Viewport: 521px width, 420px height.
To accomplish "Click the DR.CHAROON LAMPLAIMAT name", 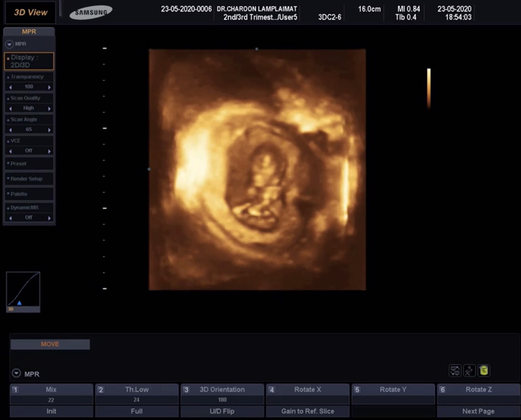I will click(257, 9).
